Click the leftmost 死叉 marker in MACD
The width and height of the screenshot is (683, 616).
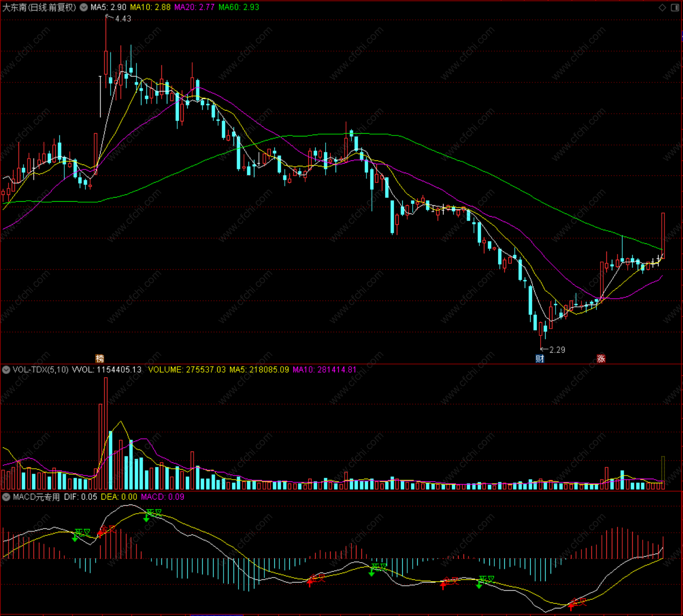[x=83, y=533]
